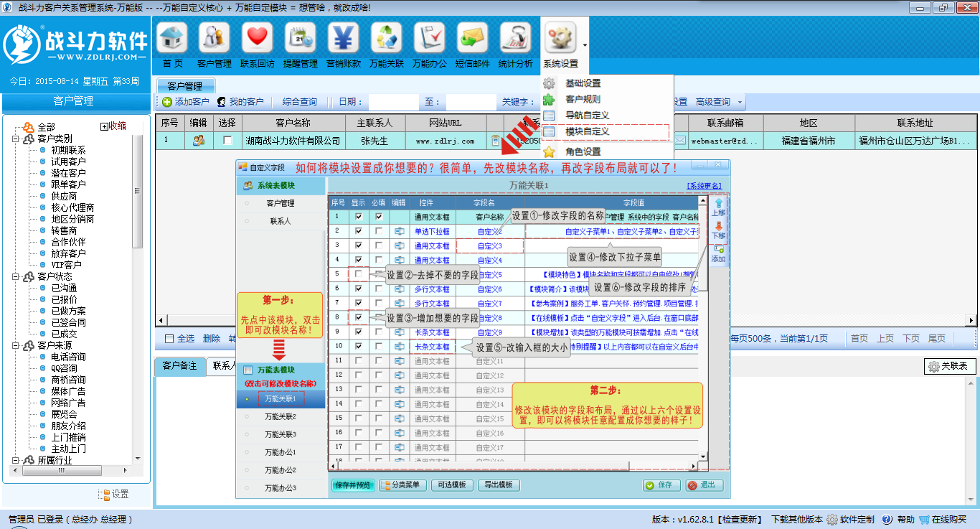Open 在线购买 in the status bar
The image size is (980, 529).
tap(943, 520)
